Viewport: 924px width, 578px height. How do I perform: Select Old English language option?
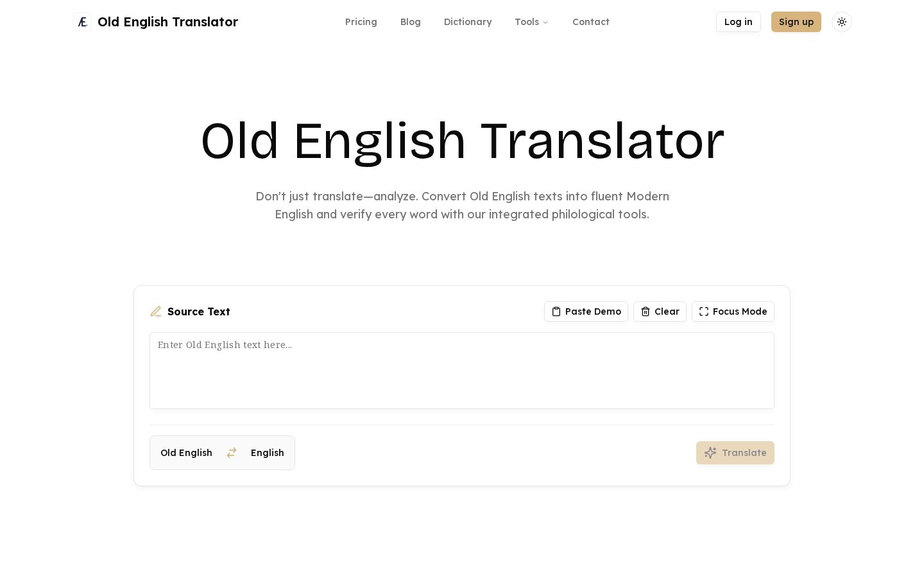186,453
